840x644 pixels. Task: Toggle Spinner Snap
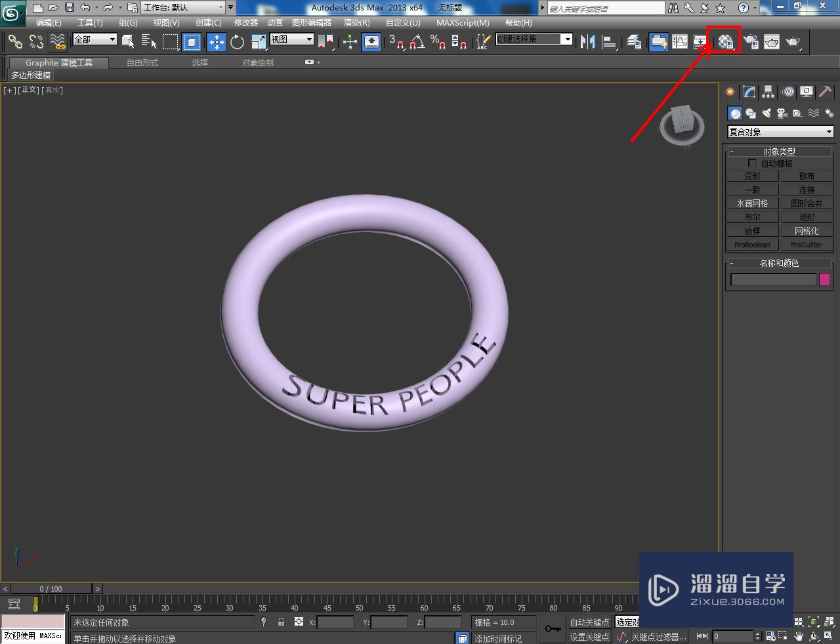[x=459, y=41]
